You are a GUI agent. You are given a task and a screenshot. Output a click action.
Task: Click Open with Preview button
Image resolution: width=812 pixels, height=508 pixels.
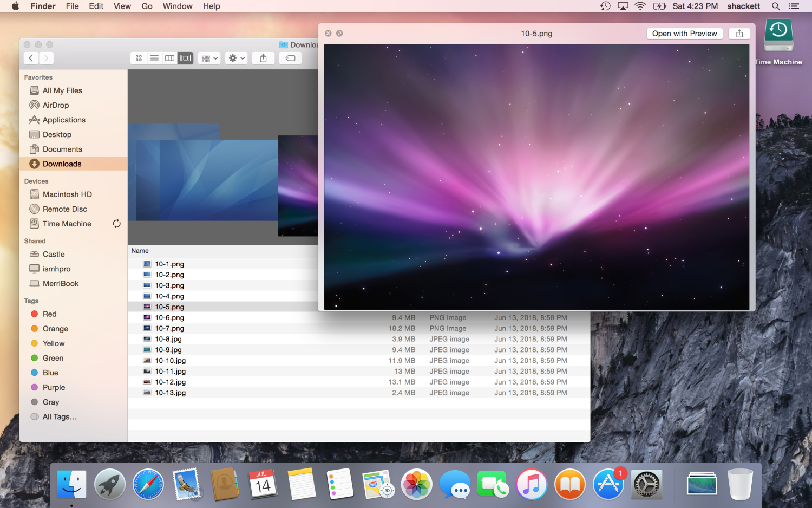[684, 34]
